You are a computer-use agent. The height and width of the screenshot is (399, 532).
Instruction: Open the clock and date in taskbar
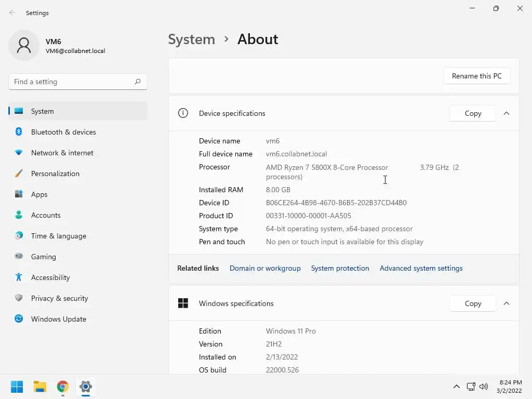pyautogui.click(x=510, y=387)
